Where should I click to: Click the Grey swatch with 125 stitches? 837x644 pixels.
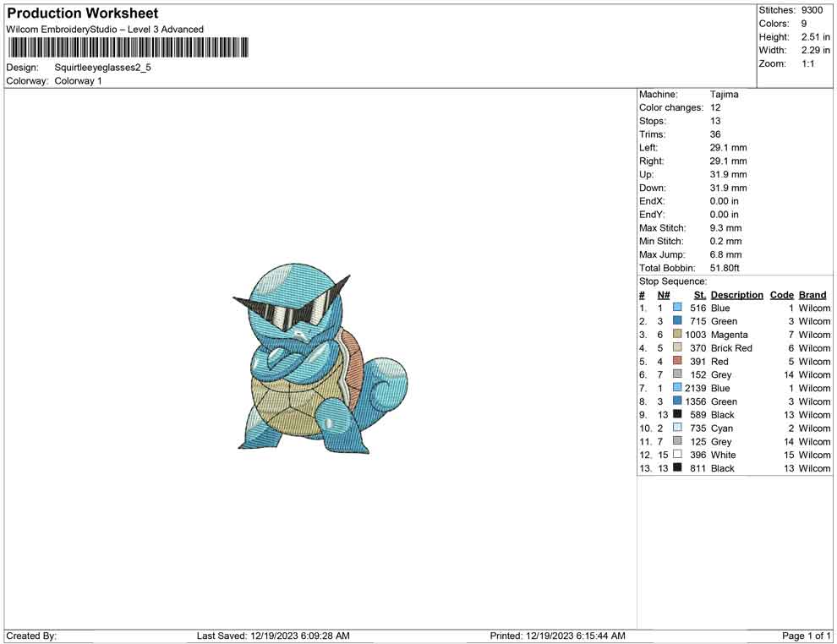coord(677,440)
